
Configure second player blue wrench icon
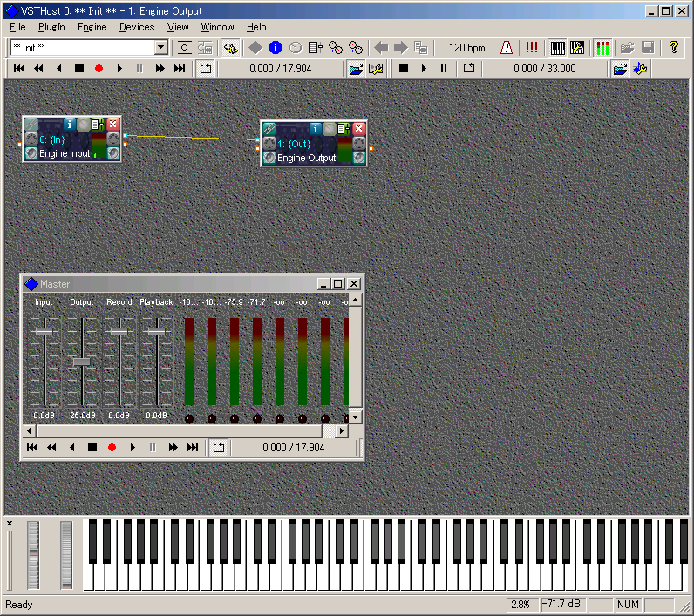[641, 69]
